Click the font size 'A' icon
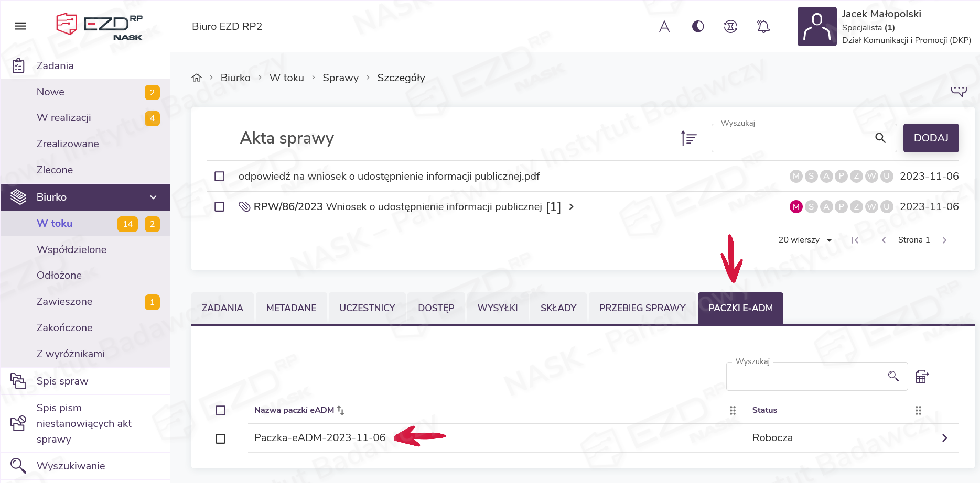Screen dimensions: 980x483 pyautogui.click(x=664, y=26)
